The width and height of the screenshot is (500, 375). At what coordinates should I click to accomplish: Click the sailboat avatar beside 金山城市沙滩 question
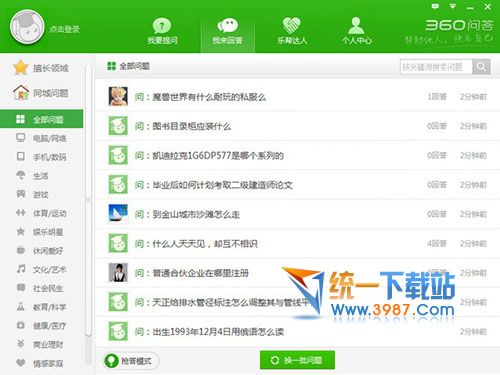[118, 214]
